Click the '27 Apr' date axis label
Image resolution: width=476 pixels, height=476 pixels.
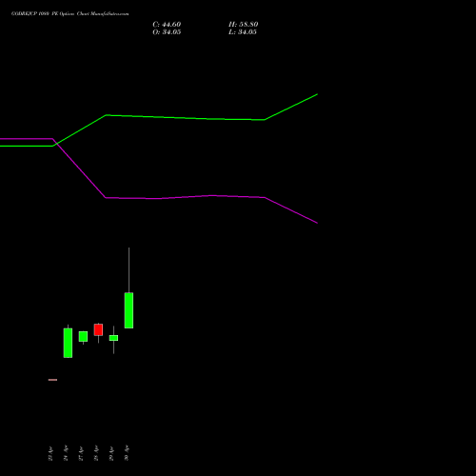click(x=81, y=453)
